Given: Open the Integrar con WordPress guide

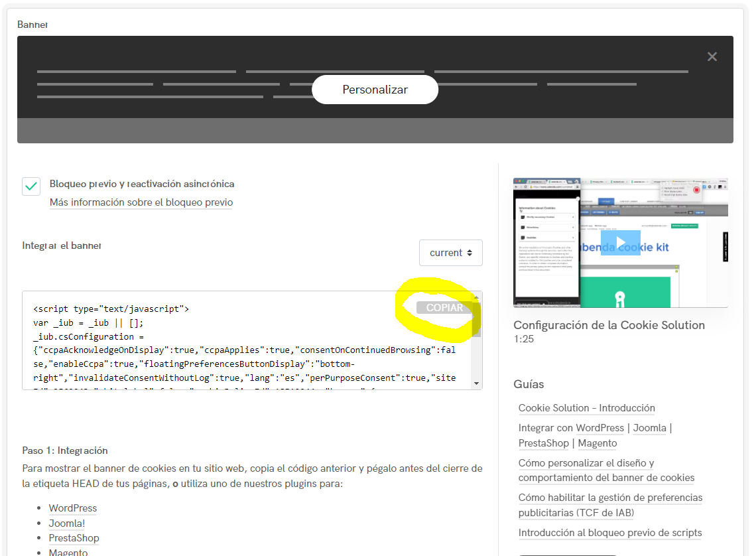Looking at the screenshot, I should tap(571, 428).
